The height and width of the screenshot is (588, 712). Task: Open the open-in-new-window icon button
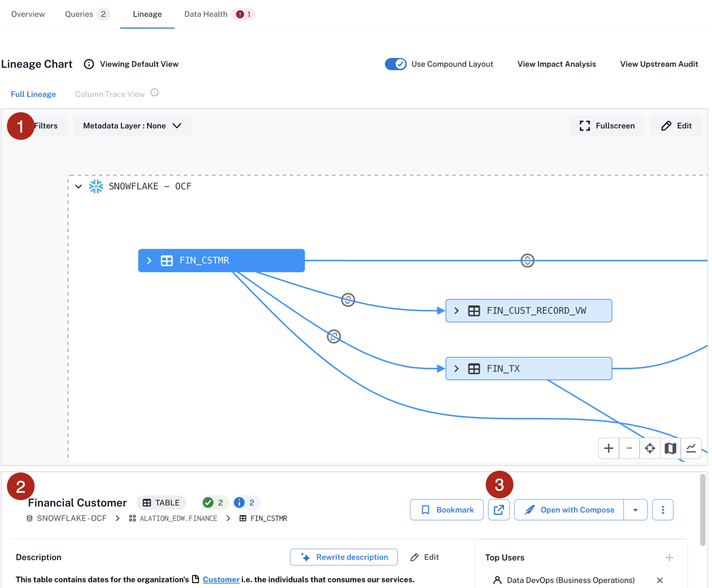(x=499, y=510)
